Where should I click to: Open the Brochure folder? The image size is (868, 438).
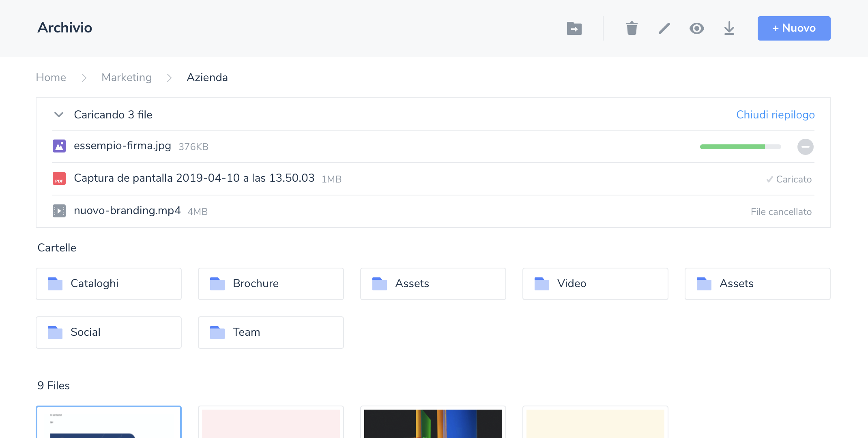pyautogui.click(x=271, y=284)
